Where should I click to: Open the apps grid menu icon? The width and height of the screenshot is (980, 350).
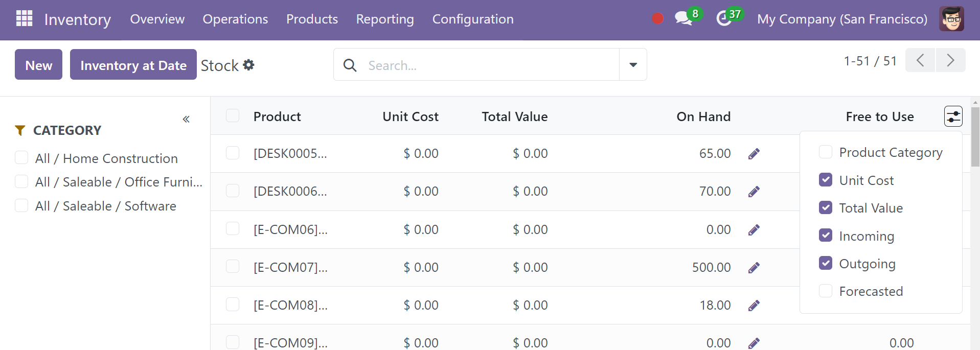(x=24, y=18)
